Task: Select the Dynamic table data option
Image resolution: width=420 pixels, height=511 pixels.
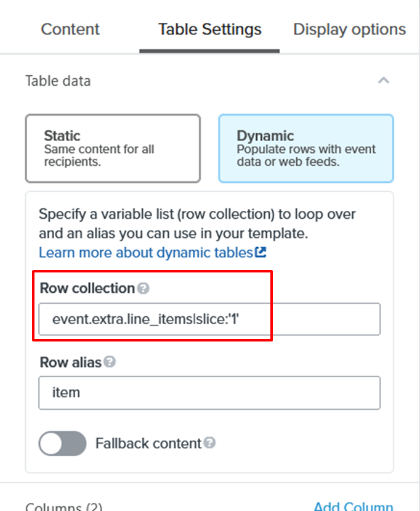Action: [305, 148]
